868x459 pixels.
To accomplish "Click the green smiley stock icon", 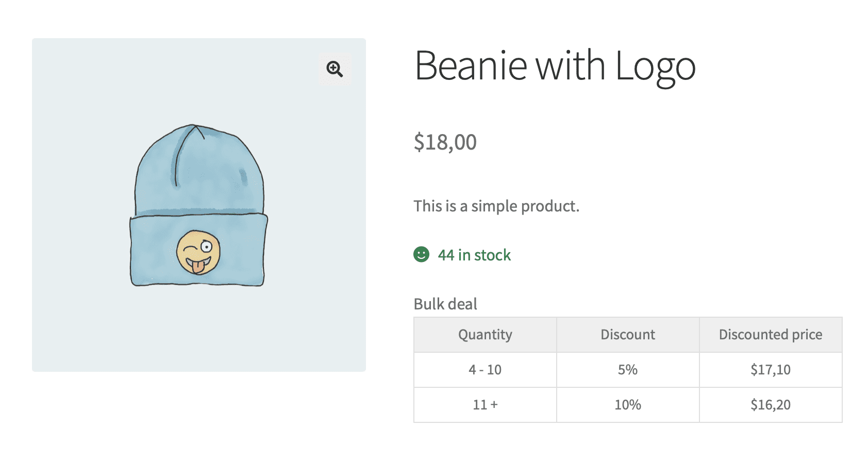I will click(x=421, y=254).
